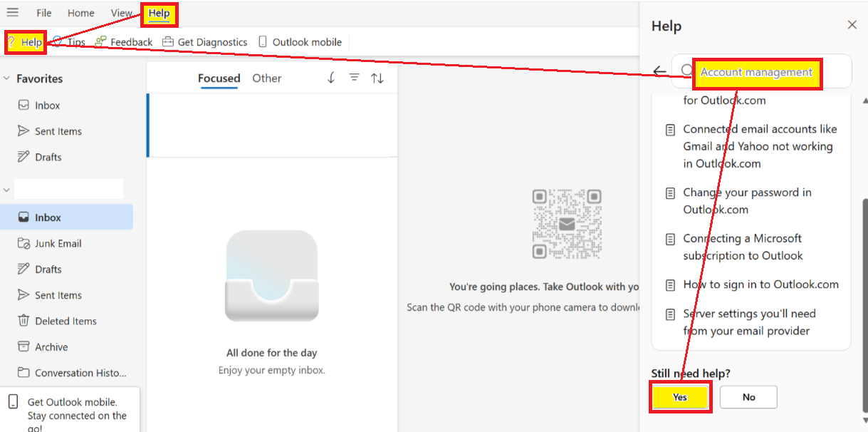Screen dimensions: 868x432
Task: Collapse the Favorites section
Action: point(6,78)
